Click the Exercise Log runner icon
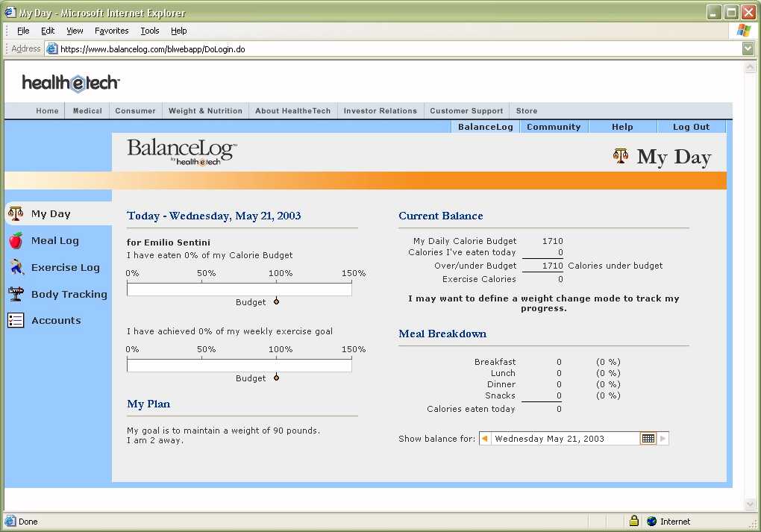This screenshot has width=761, height=532. point(16,267)
